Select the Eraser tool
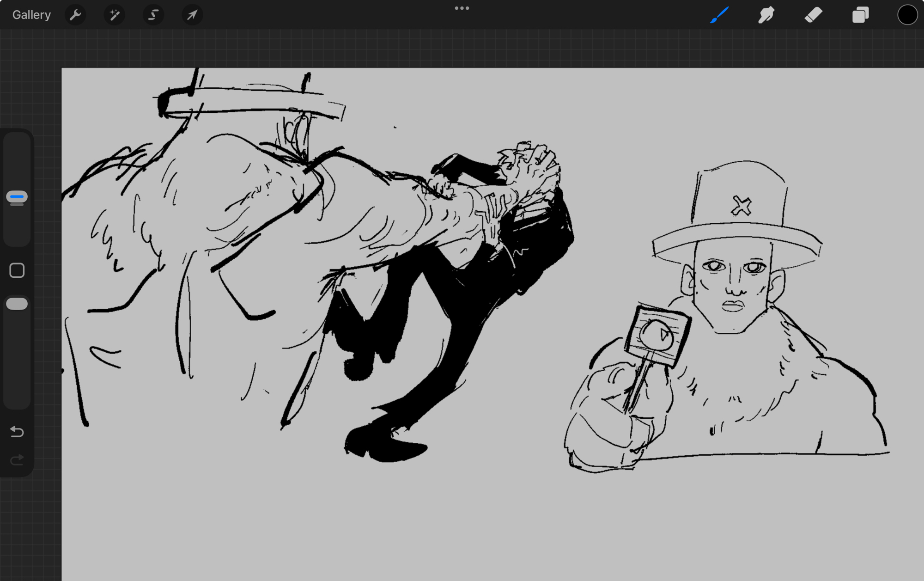Image resolution: width=924 pixels, height=581 pixels. click(813, 15)
